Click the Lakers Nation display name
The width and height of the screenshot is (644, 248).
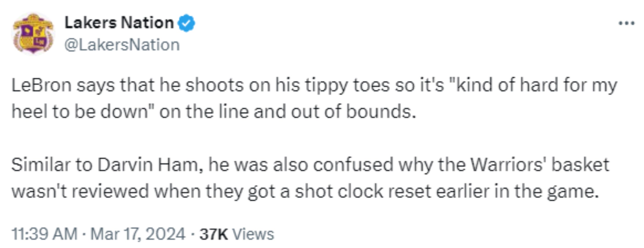119,23
